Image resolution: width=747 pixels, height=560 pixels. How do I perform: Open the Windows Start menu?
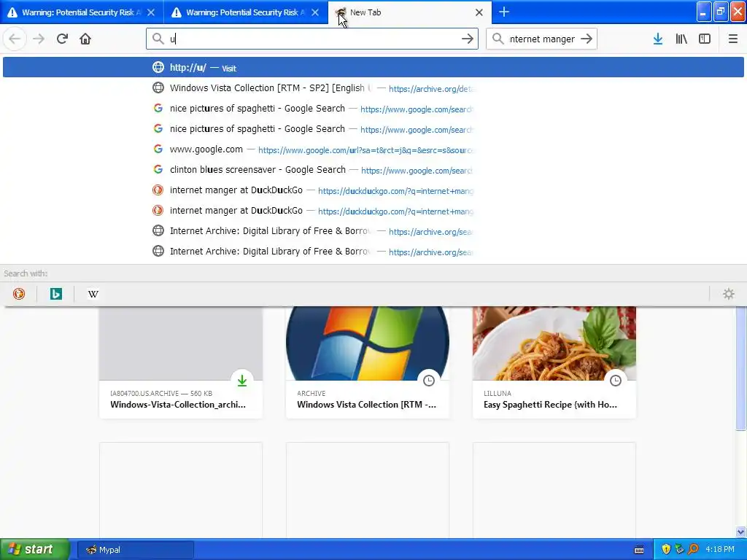tap(34, 549)
